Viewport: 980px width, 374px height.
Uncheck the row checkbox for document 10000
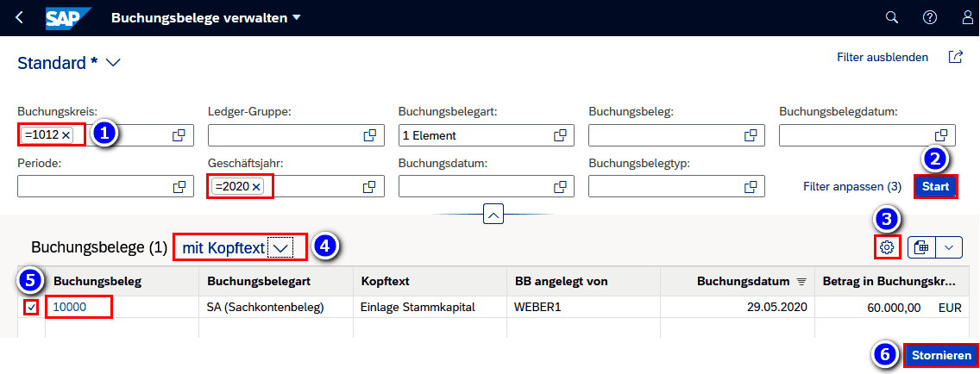(32, 307)
